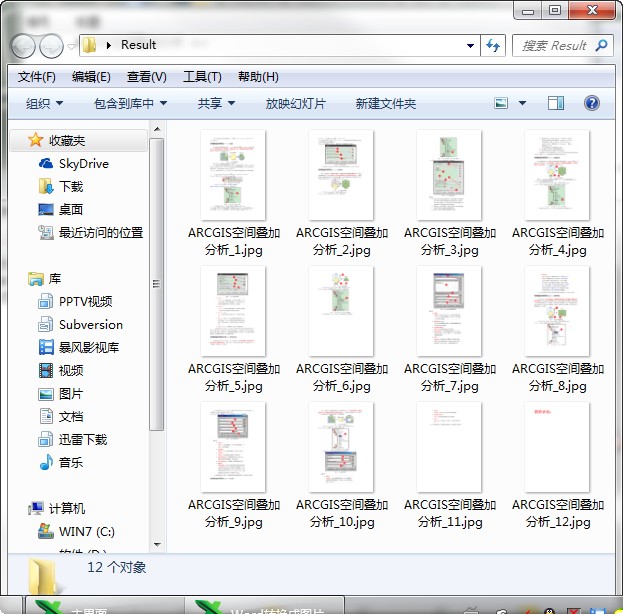Click navigation pane scrollbar down arrow
Screen dimensions: 623x614
click(157, 544)
